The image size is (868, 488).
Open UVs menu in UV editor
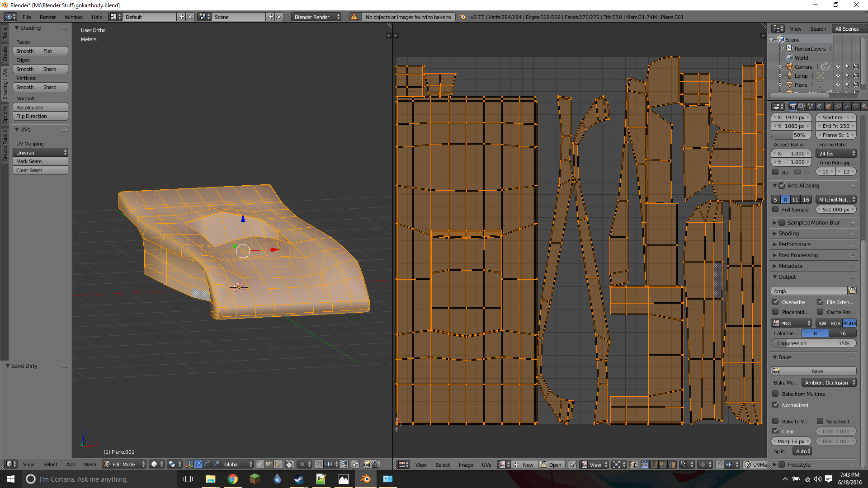click(486, 465)
